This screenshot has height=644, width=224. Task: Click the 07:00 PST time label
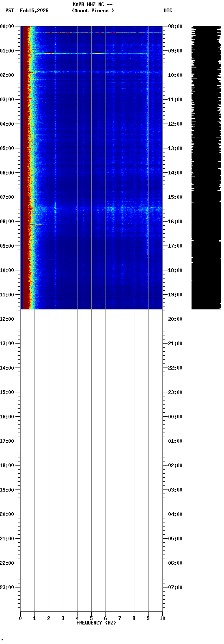[x=7, y=197]
